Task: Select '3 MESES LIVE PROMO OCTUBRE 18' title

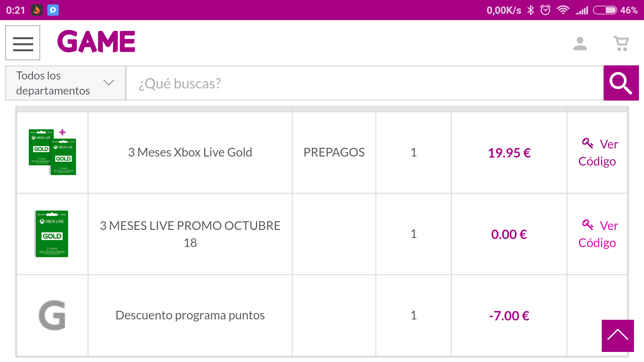Action: tap(190, 234)
